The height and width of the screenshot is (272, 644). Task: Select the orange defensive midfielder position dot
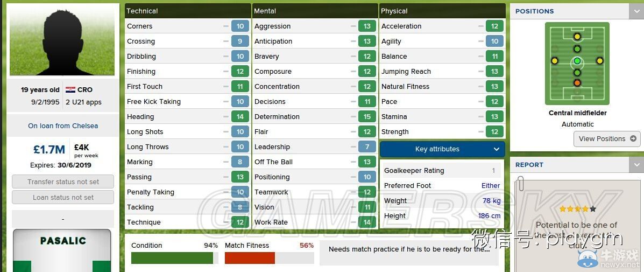click(x=577, y=83)
